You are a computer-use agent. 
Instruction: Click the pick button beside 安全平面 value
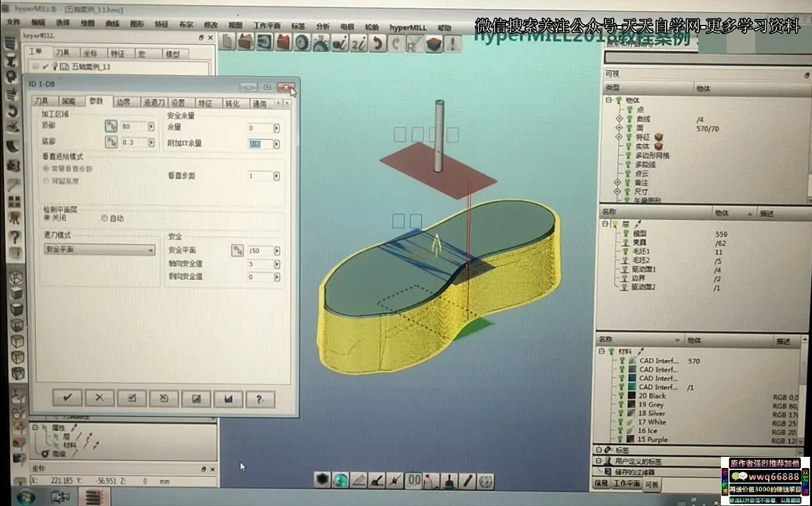(237, 250)
